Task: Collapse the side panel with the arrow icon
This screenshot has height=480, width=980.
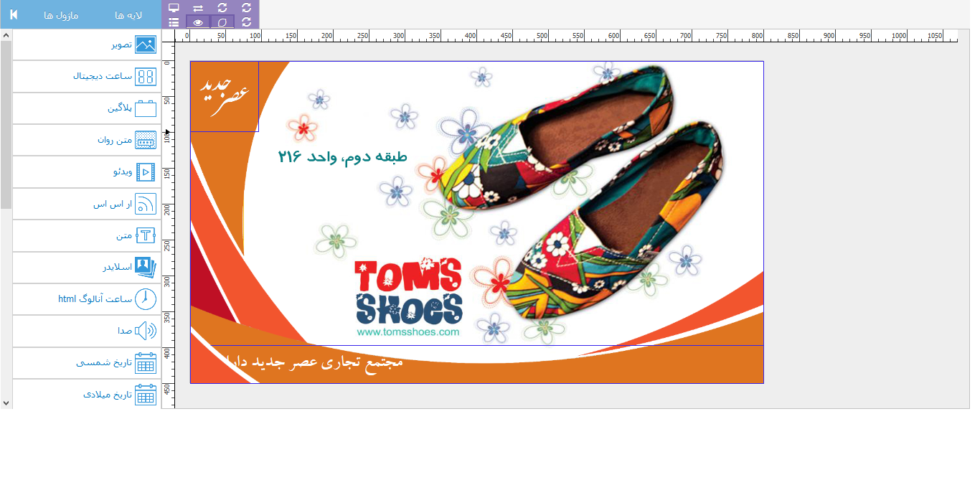Action: [x=14, y=14]
